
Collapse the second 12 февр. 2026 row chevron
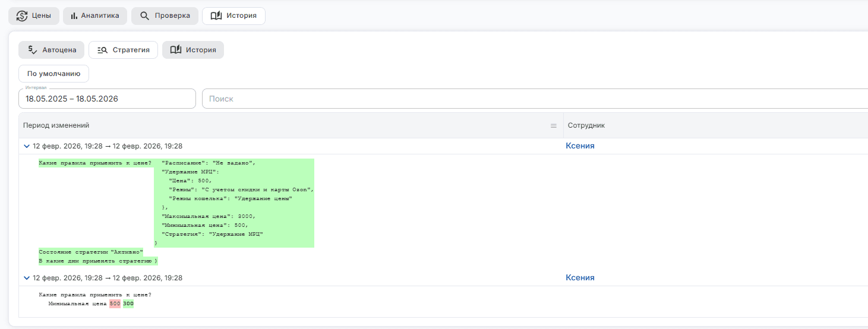pos(27,278)
